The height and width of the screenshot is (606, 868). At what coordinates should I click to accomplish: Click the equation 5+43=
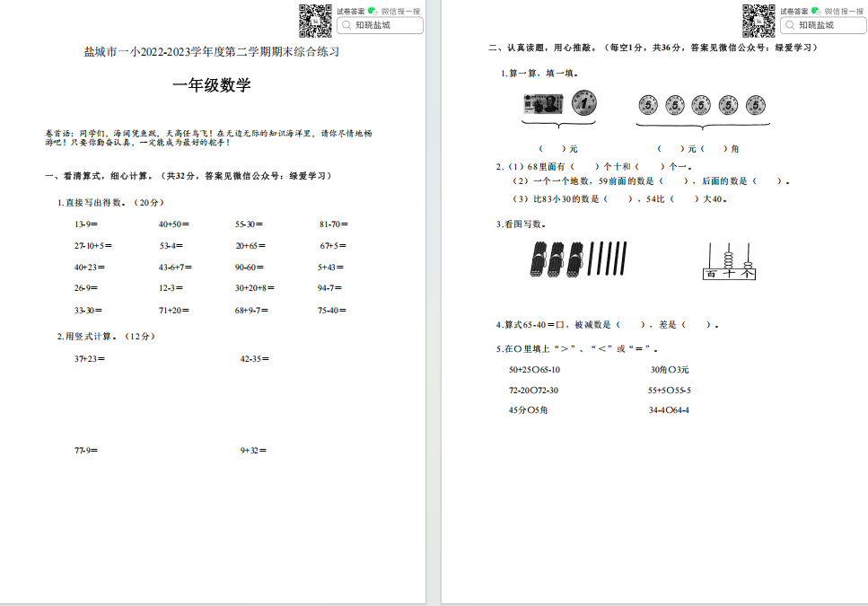[x=330, y=268]
